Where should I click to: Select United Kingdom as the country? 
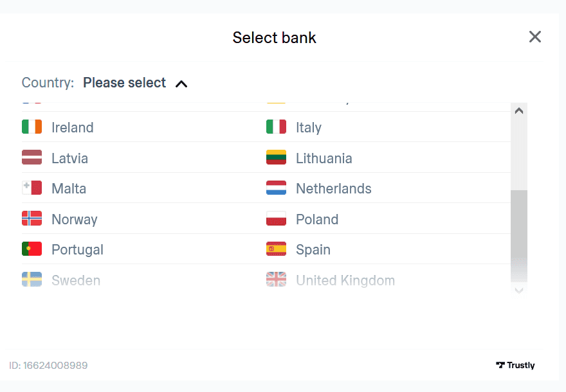click(345, 280)
